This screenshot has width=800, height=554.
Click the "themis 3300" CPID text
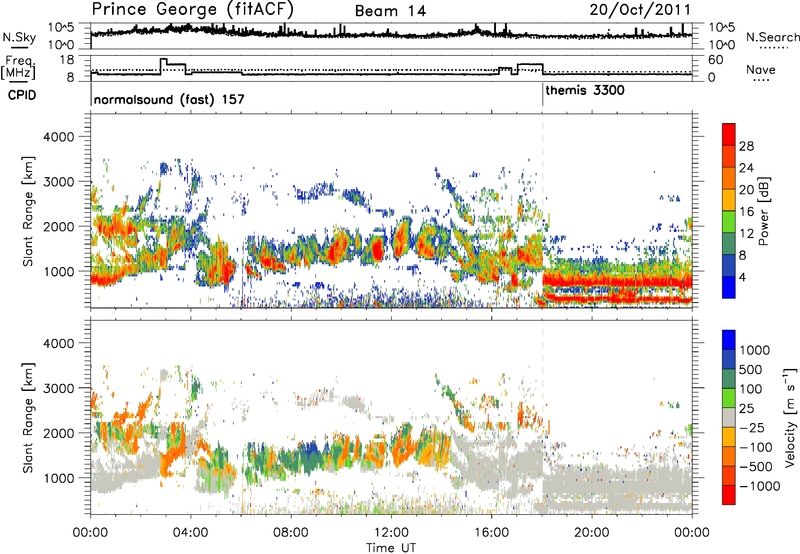585,90
